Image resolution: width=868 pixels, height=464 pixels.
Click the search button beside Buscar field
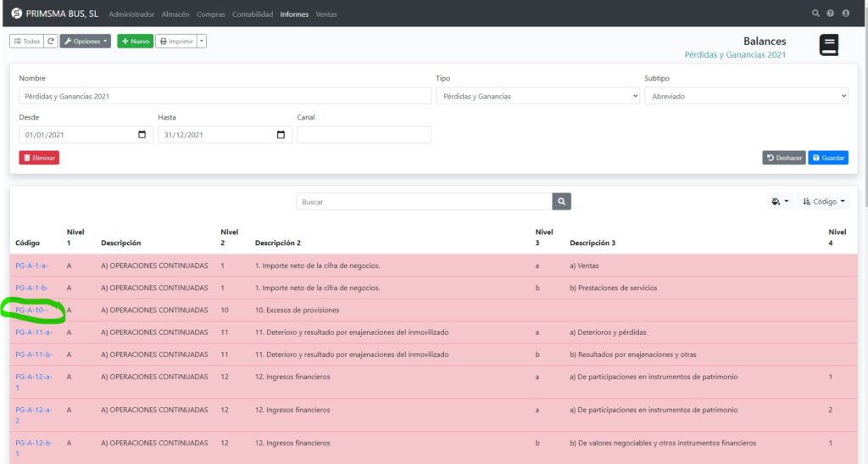point(562,202)
